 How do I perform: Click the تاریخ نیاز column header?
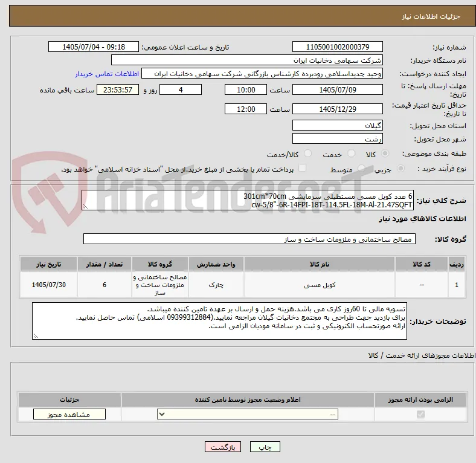pyautogui.click(x=48, y=264)
